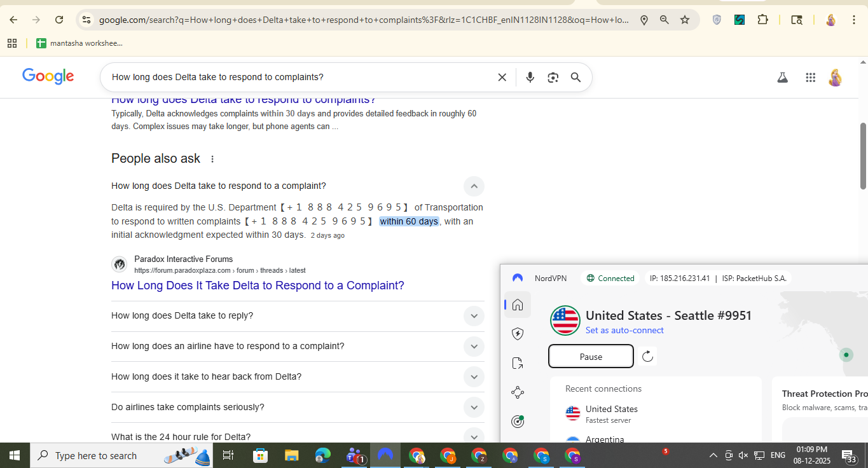Click the Windows Start button
Viewport: 868px width, 468px height.
(x=14, y=455)
